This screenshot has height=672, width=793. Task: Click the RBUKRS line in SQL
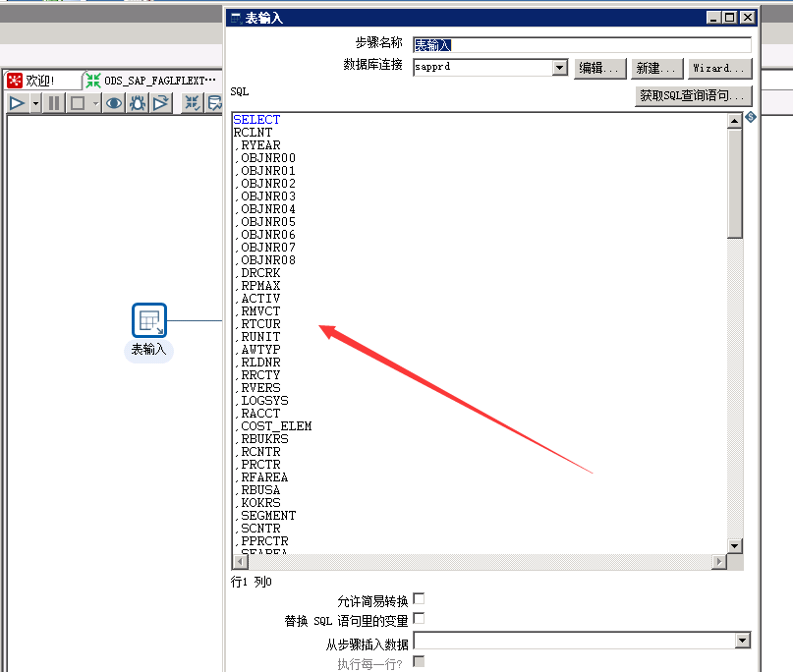click(x=261, y=439)
